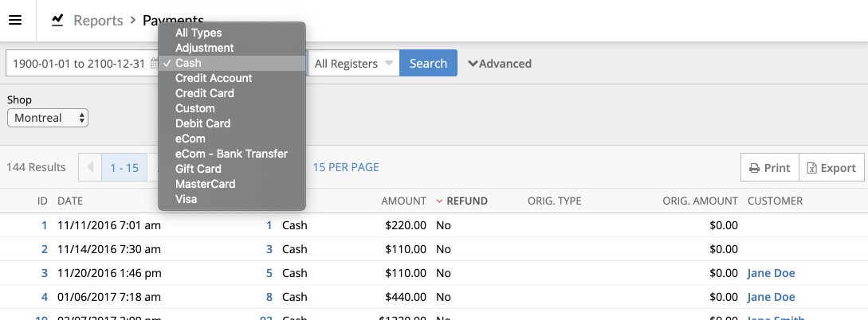Choose eCom - Bank Transfer option

point(232,154)
